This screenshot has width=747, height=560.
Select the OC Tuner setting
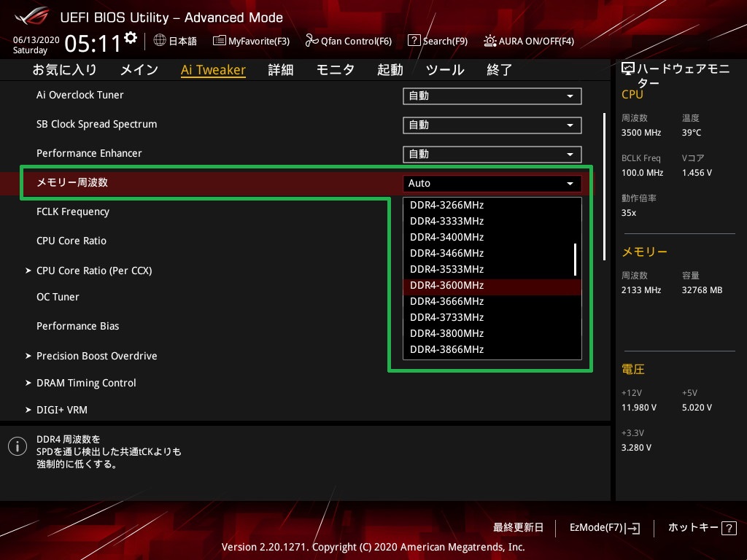[x=58, y=297]
